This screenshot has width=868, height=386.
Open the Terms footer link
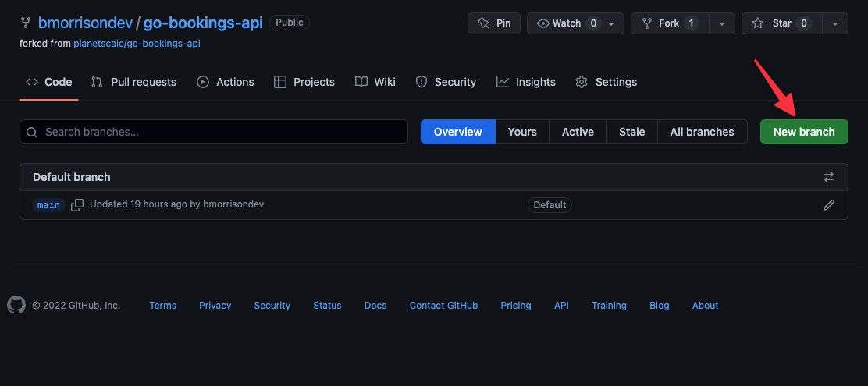(x=162, y=305)
